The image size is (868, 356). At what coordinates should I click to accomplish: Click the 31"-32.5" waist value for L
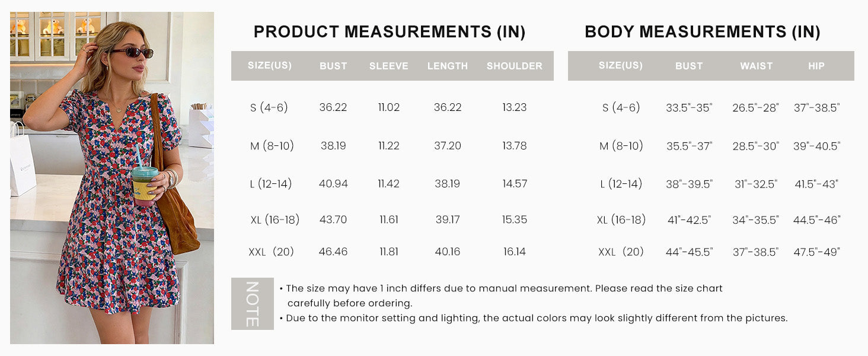(756, 184)
